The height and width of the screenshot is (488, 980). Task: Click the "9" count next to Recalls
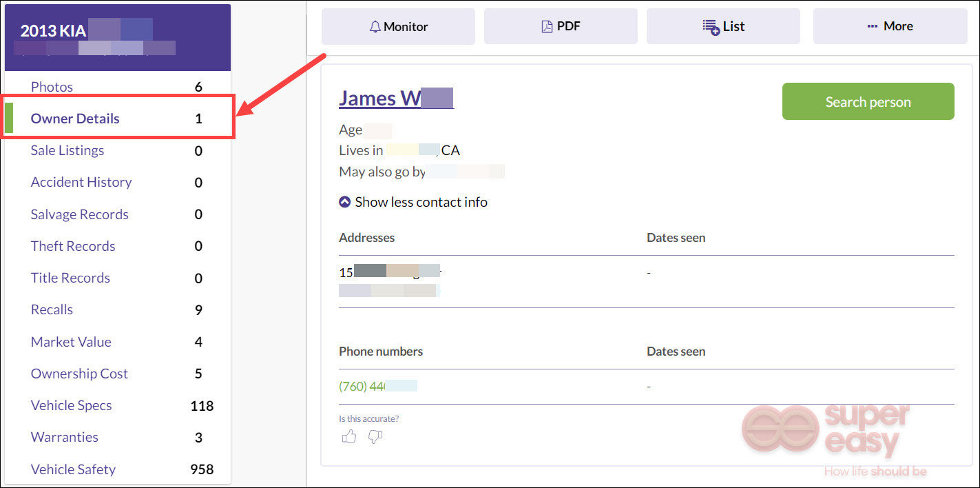(x=198, y=309)
